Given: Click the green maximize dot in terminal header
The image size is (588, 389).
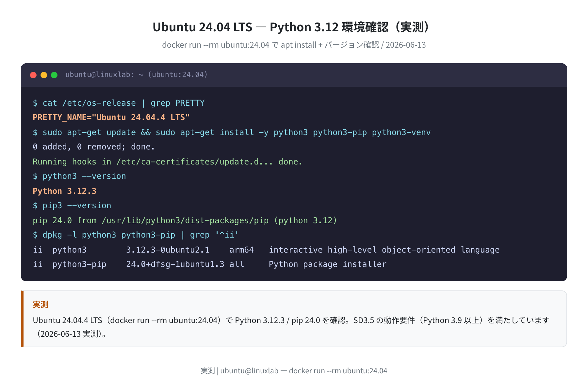Looking at the screenshot, I should coord(54,75).
